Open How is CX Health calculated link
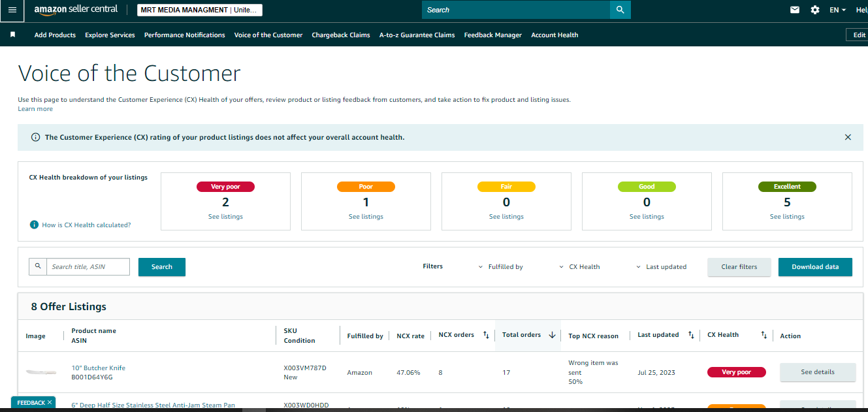 click(86, 225)
